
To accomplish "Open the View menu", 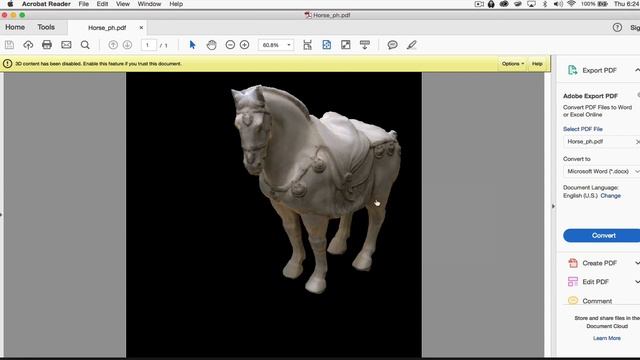I will click(x=122, y=4).
